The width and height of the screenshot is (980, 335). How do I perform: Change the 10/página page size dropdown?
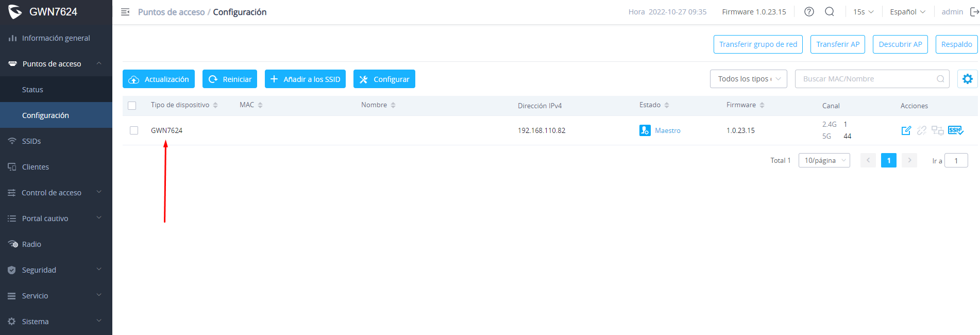[824, 160]
